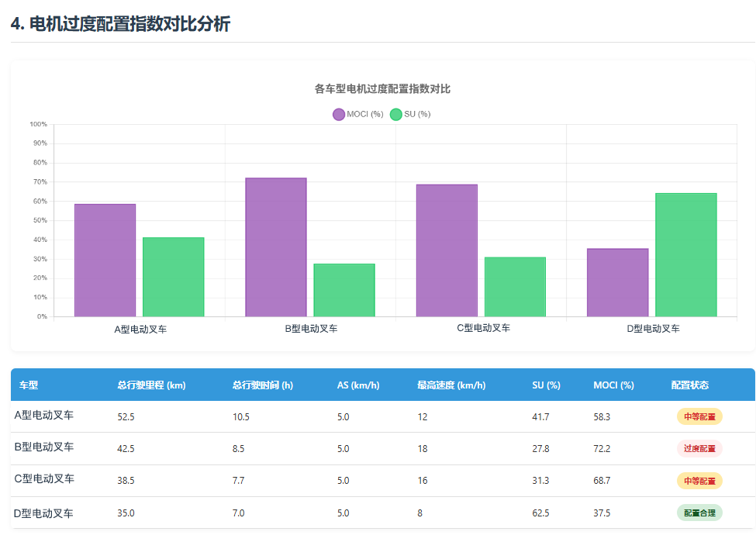756x542 pixels.
Task: Click the A型电动叉车 purple MOCI bar
Action: [x=105, y=260]
